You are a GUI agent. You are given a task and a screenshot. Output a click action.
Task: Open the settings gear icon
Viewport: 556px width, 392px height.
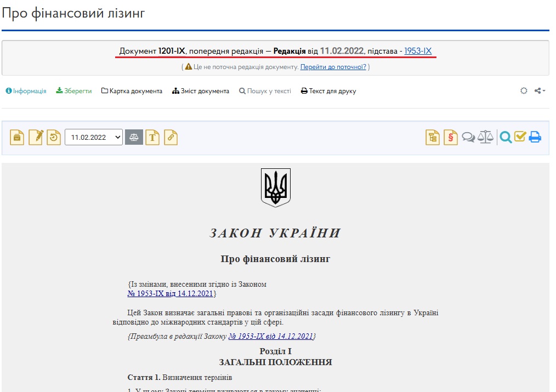tap(524, 90)
